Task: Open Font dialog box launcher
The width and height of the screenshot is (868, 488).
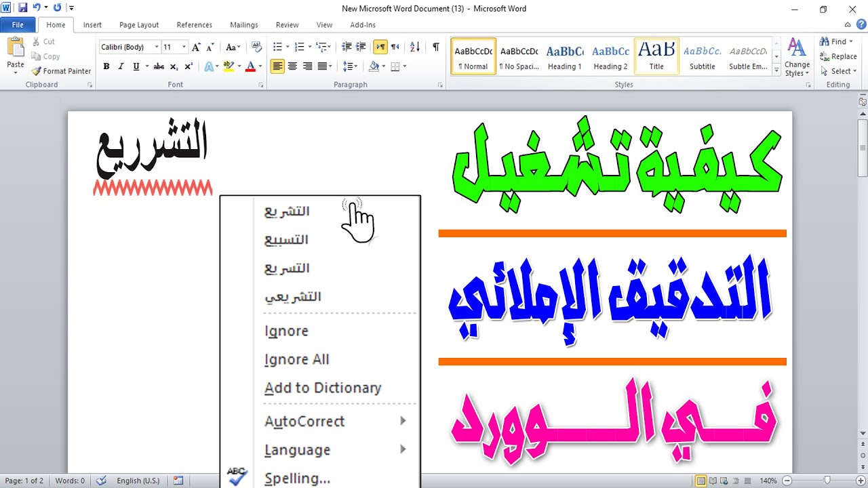Action: pos(261,85)
